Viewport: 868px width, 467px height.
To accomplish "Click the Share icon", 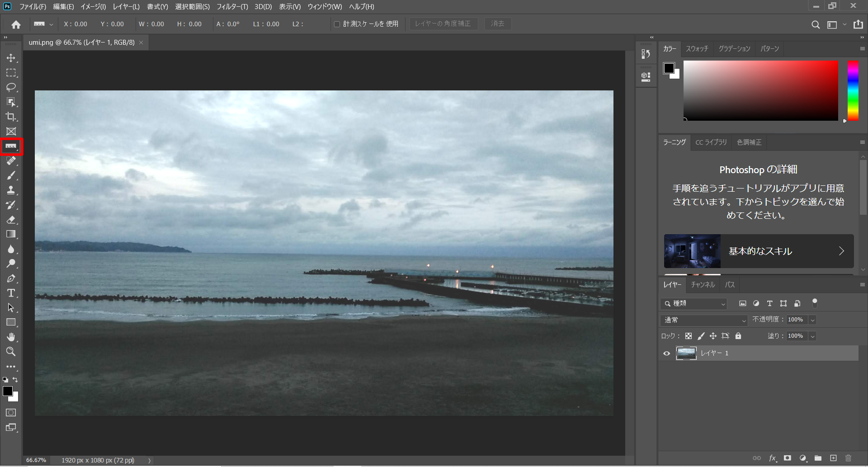I will tap(858, 24).
